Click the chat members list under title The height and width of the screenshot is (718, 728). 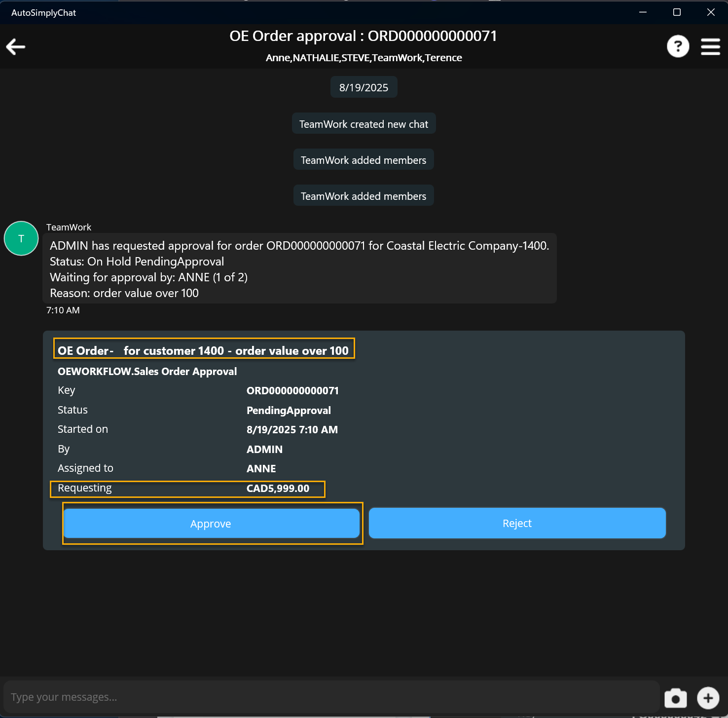[x=364, y=58]
